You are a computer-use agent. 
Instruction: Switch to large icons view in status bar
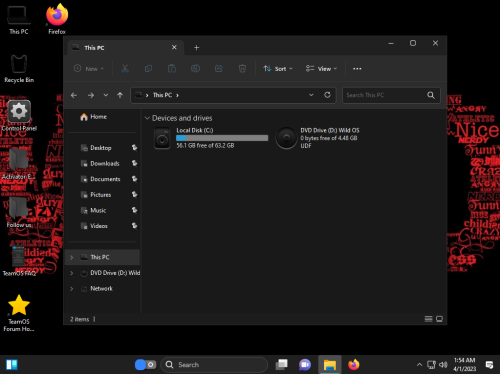pos(439,319)
